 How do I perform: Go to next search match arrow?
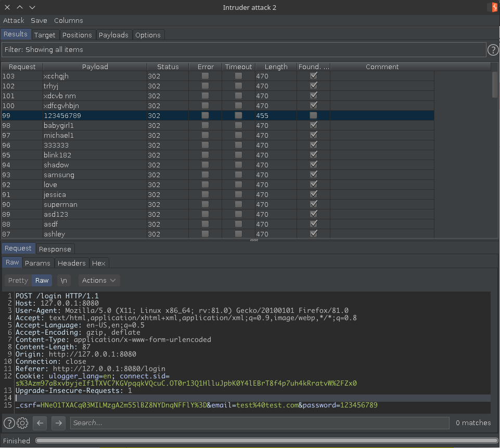tap(58, 423)
